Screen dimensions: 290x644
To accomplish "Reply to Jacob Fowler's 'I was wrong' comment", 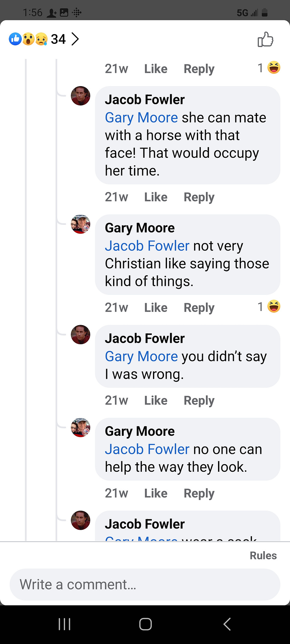I will (x=199, y=401).
